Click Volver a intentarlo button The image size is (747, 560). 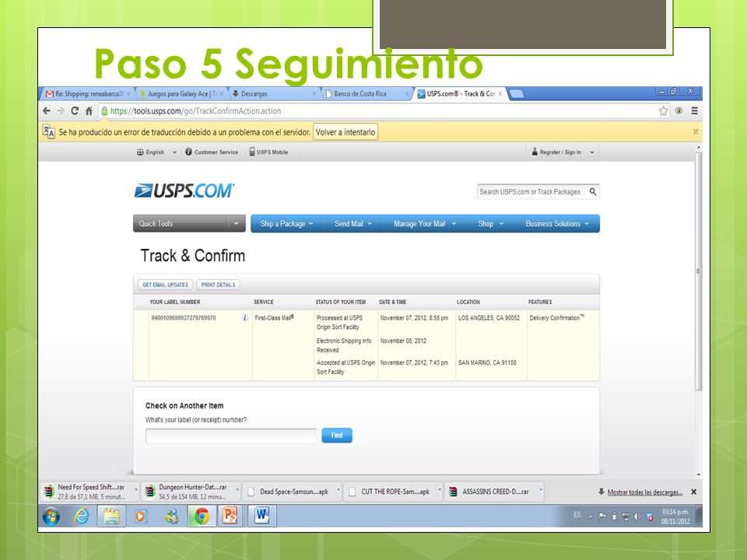[x=345, y=132]
